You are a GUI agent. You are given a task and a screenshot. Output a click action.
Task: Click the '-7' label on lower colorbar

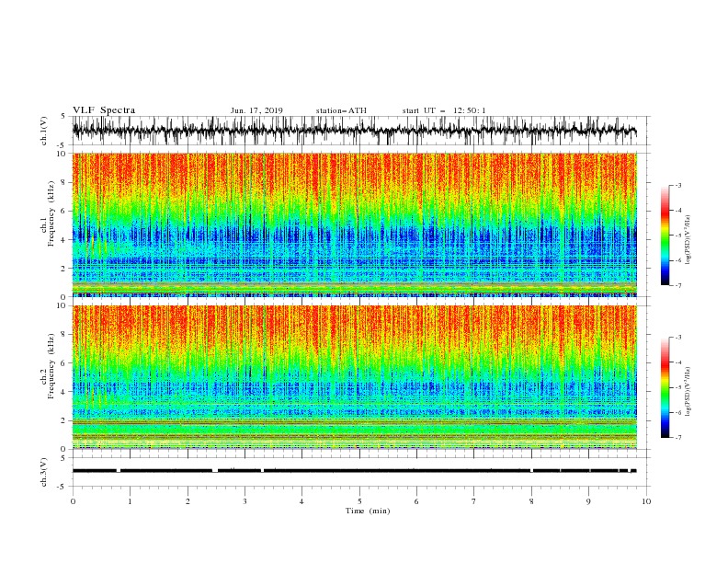(x=678, y=438)
